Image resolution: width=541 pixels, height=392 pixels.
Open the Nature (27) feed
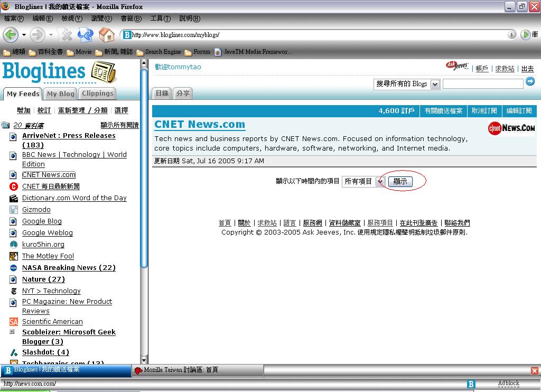point(43,279)
